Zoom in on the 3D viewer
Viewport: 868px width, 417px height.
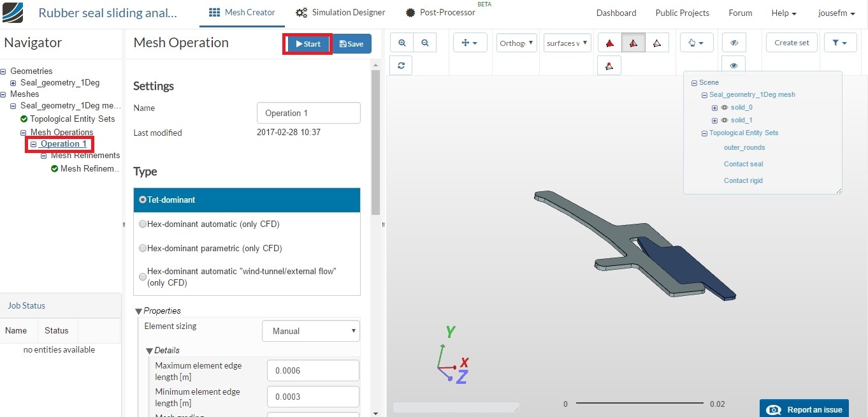(x=401, y=43)
